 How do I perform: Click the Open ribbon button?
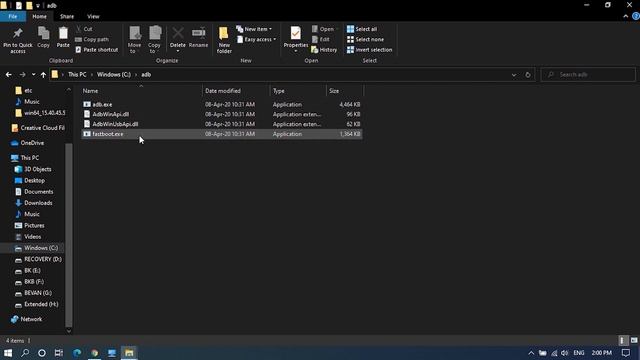(324, 29)
